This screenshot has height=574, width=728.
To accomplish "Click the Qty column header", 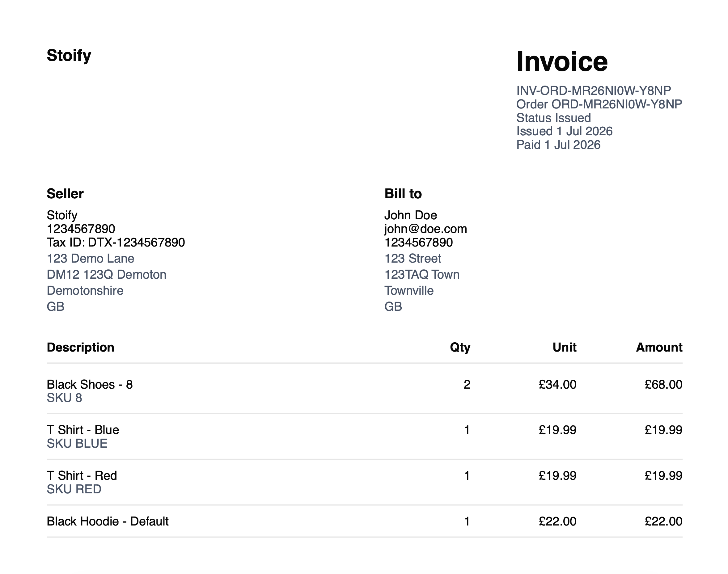I will pyautogui.click(x=460, y=348).
